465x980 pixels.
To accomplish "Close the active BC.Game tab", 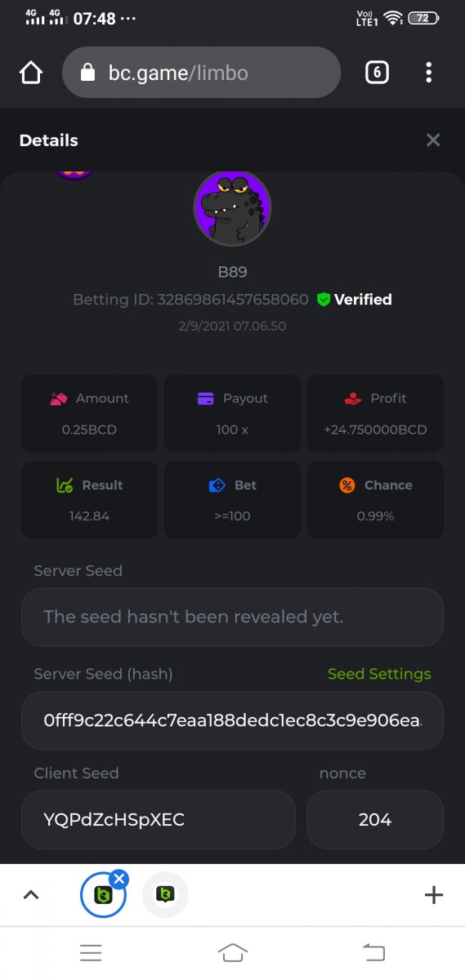I will 119,879.
